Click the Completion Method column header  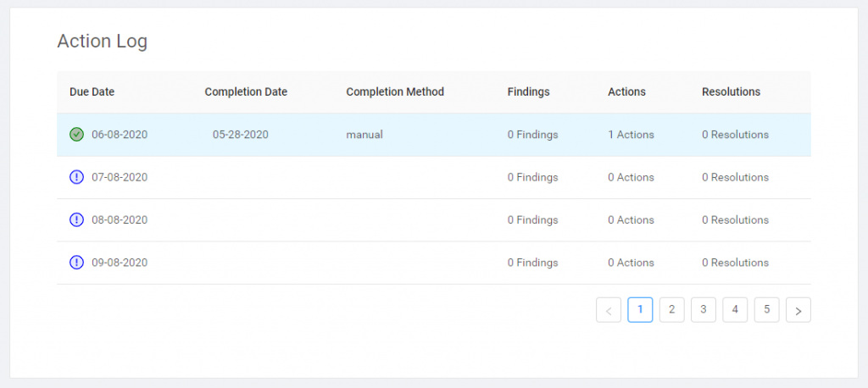pyautogui.click(x=395, y=91)
